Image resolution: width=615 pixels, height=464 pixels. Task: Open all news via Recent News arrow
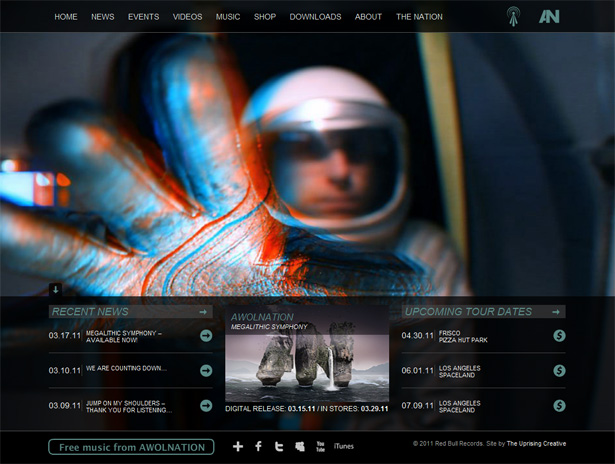(x=203, y=312)
